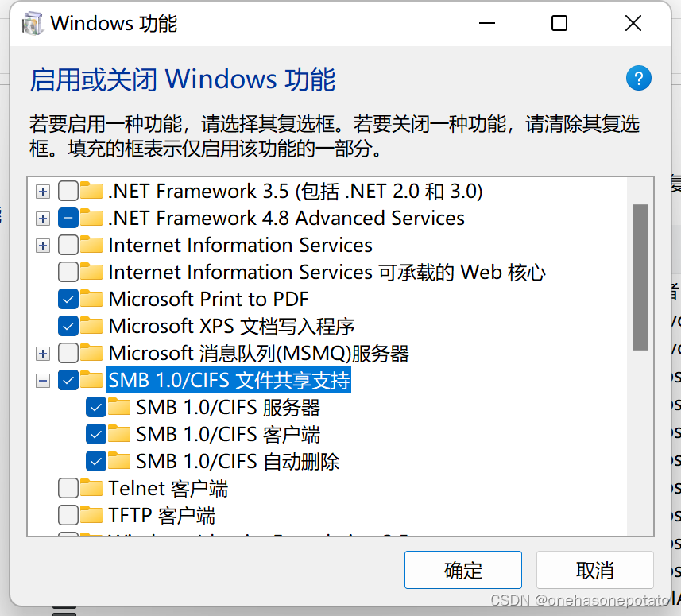The image size is (681, 616).
Task: Expand the .NET Framework 3.5 node
Action: [x=43, y=192]
